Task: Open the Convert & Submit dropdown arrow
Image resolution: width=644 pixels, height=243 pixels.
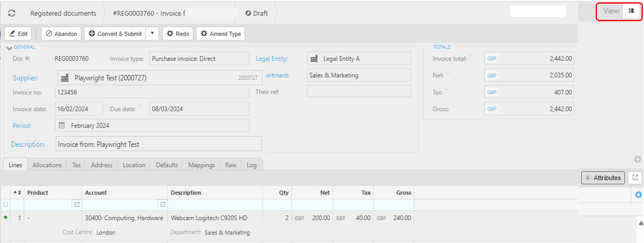Action: pos(152,34)
